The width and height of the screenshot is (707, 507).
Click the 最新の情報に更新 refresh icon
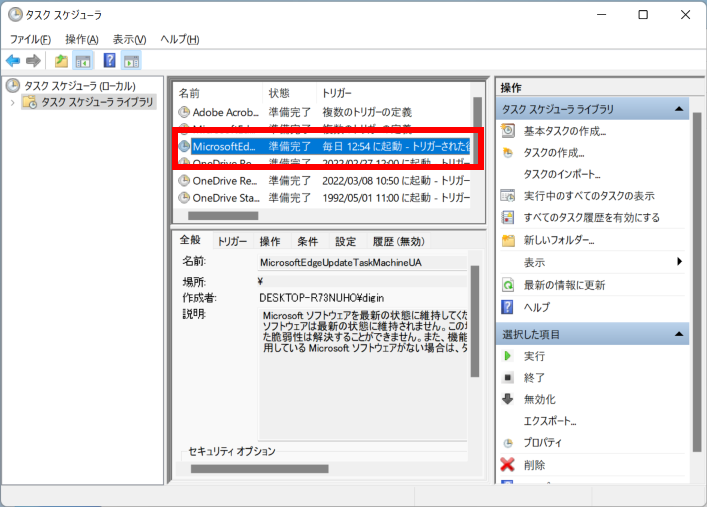[508, 285]
